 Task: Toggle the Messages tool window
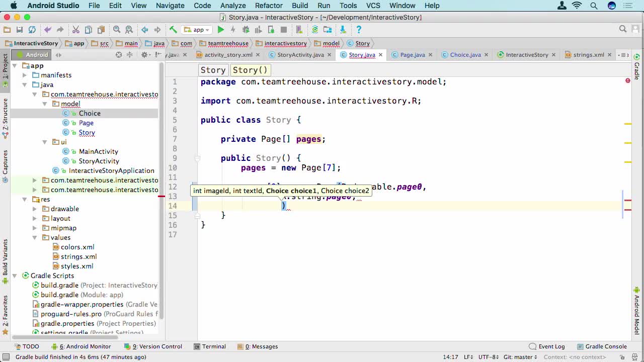point(258,346)
